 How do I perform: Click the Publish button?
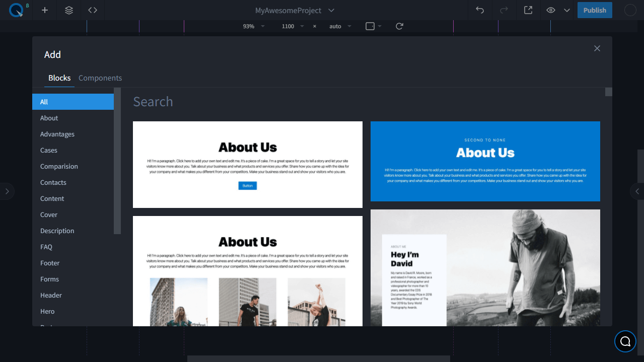coord(595,10)
